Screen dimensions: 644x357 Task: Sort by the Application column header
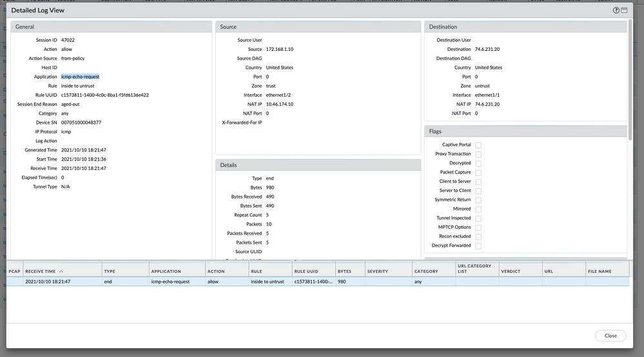coord(176,271)
